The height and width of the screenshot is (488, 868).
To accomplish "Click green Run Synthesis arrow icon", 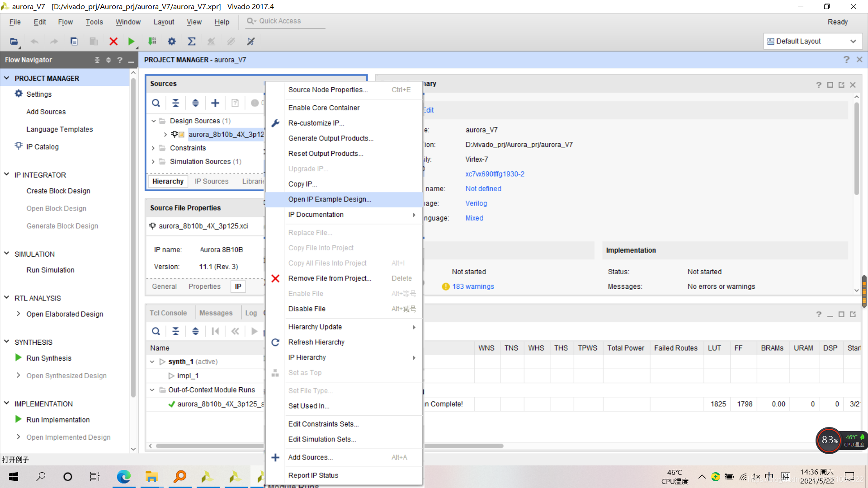I will pyautogui.click(x=19, y=357).
